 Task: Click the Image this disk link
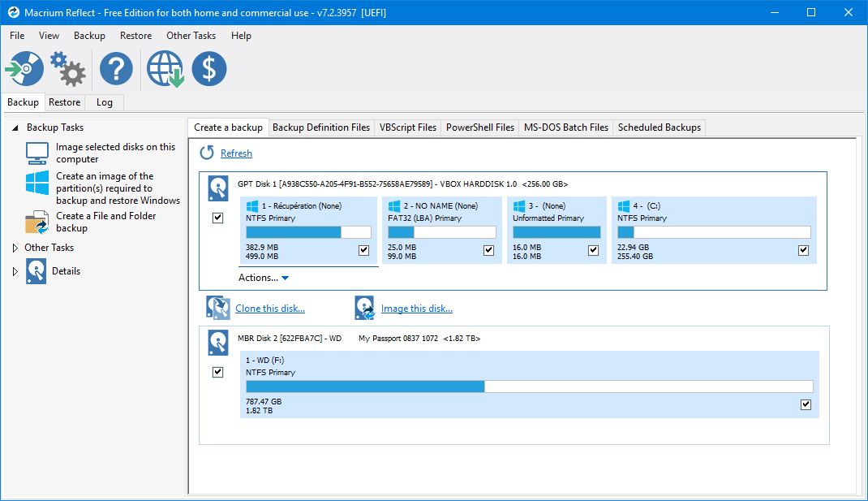click(417, 308)
